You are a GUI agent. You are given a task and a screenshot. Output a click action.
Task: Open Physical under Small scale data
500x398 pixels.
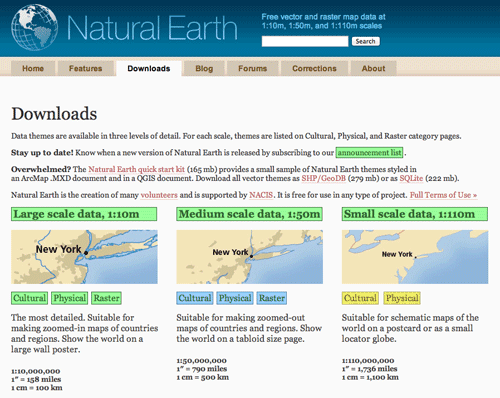tap(402, 298)
